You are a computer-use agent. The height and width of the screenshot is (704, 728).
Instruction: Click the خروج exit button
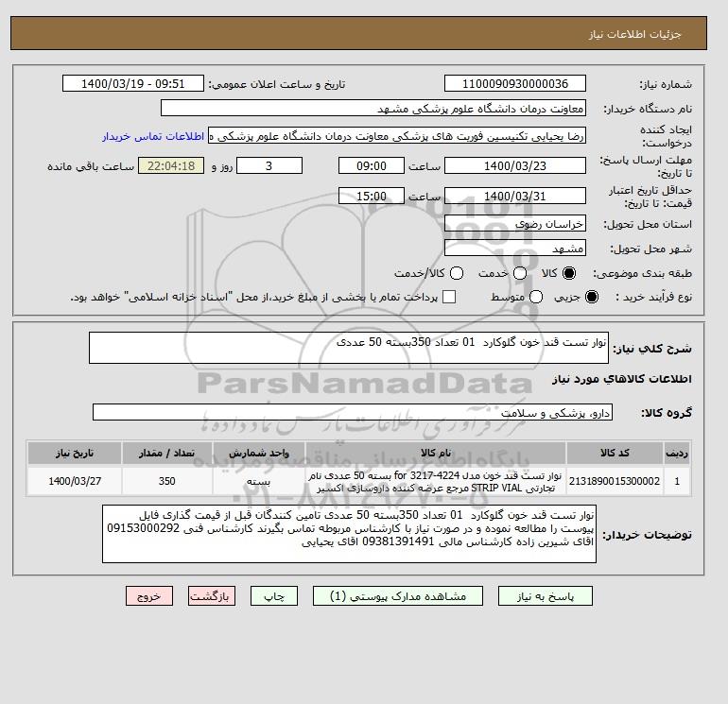[149, 596]
